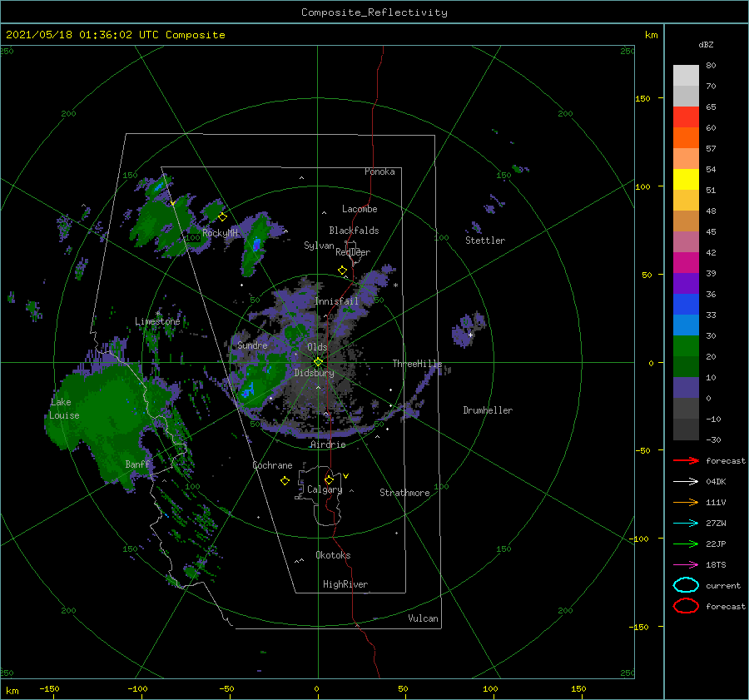Click the Okotoks label
Image resolution: width=749 pixels, height=700 pixels.
click(333, 555)
